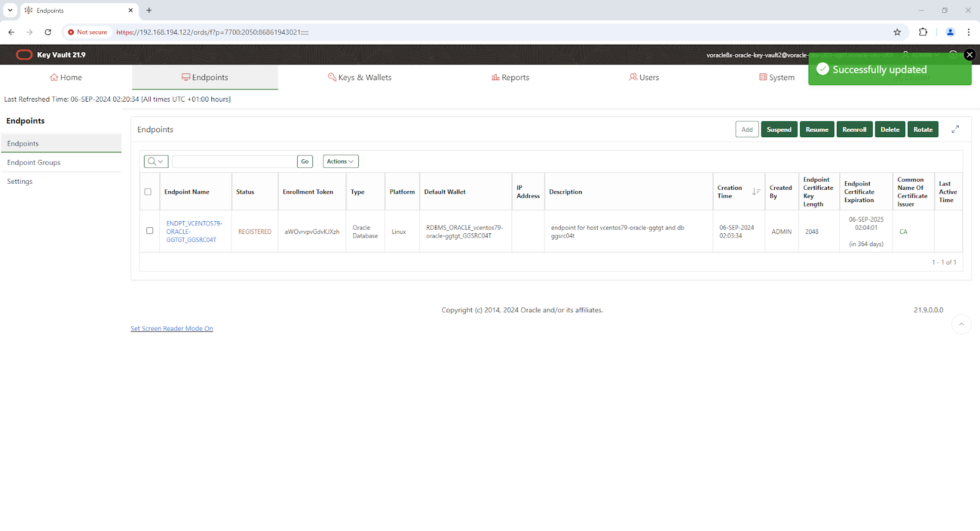Click the REGISTERED status cell
Screen dimensions: 980x531
click(x=255, y=232)
